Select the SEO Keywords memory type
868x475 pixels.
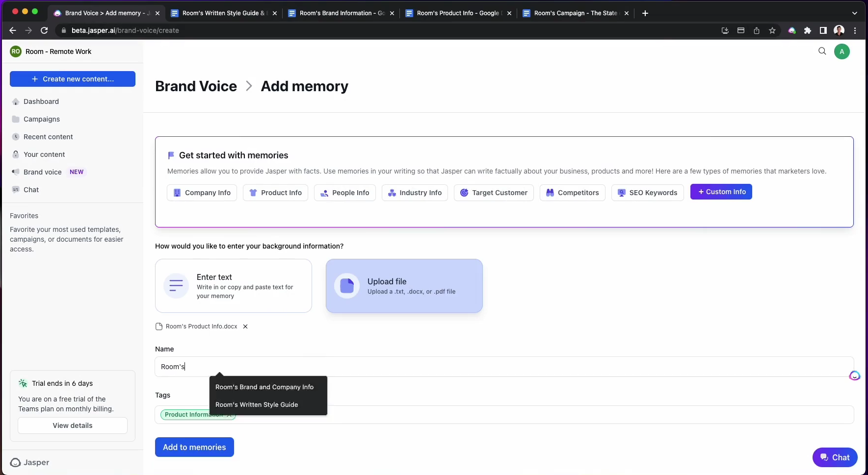(647, 193)
